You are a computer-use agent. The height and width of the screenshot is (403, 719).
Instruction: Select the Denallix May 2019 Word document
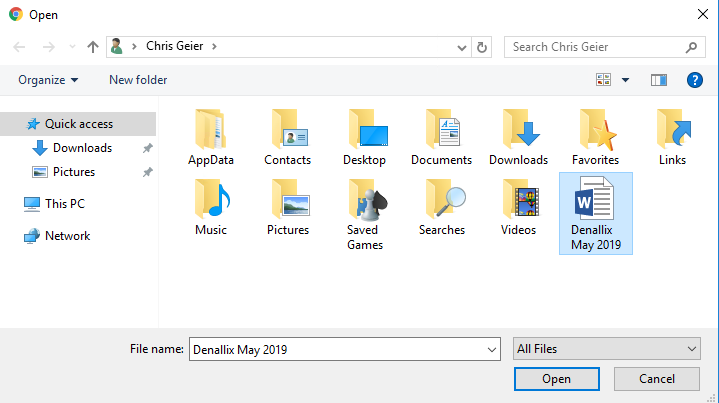click(596, 214)
